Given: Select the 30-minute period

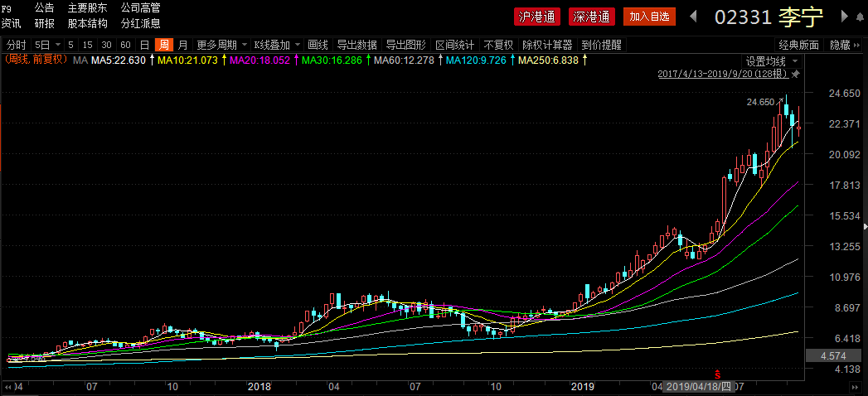Looking at the screenshot, I should click(106, 46).
